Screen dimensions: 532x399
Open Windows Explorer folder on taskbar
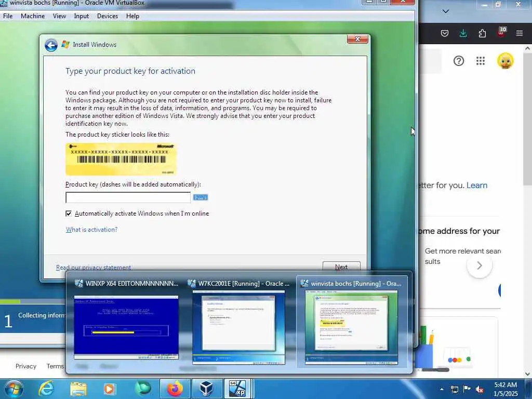78,389
